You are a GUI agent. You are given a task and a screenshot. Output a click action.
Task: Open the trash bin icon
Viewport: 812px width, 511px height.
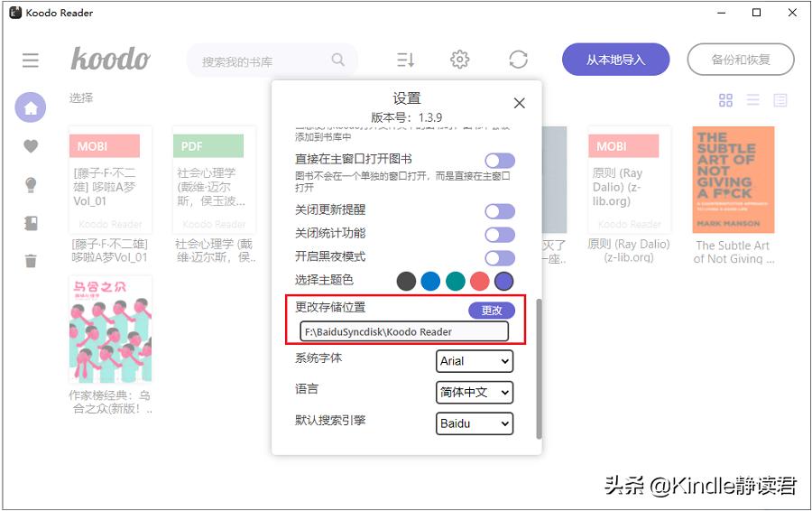[x=31, y=261]
